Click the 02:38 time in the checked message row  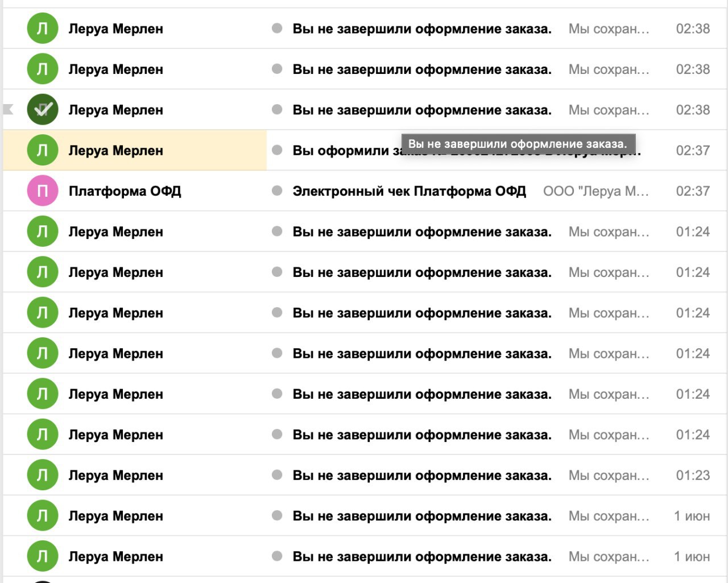[x=693, y=110]
